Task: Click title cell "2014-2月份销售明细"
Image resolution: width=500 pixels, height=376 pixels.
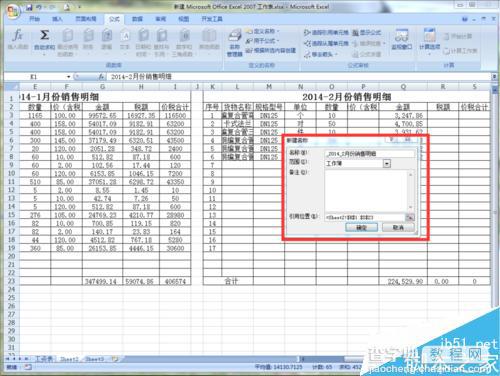Action: pyautogui.click(x=347, y=97)
